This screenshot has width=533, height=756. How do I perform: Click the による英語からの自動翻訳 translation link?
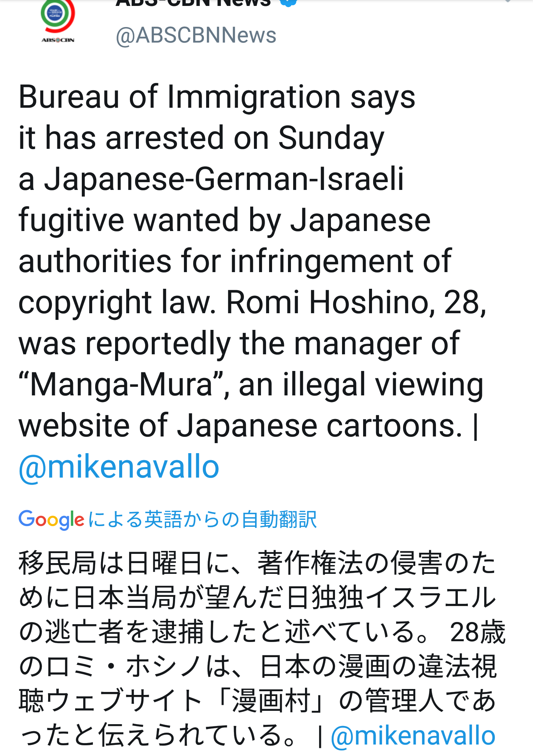click(x=202, y=519)
